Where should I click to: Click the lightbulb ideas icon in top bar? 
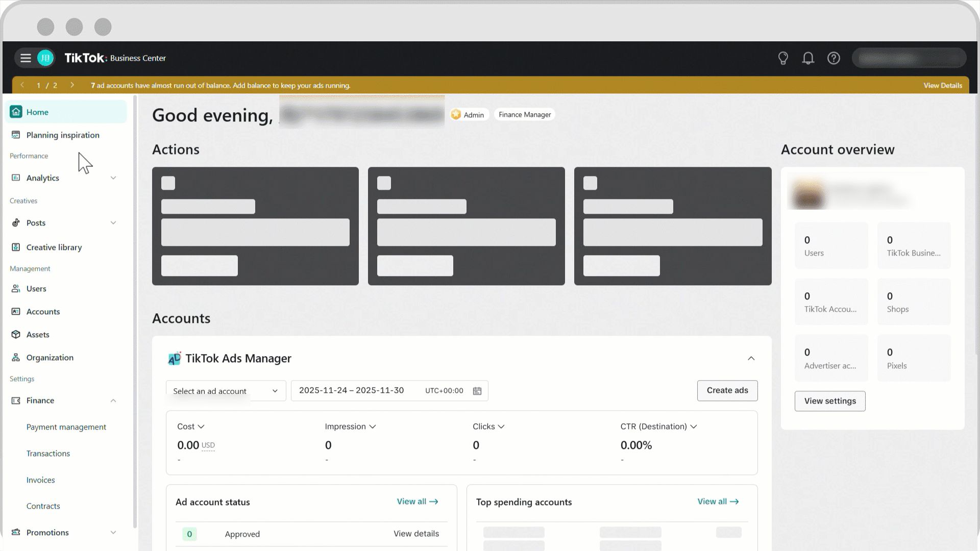pos(783,58)
